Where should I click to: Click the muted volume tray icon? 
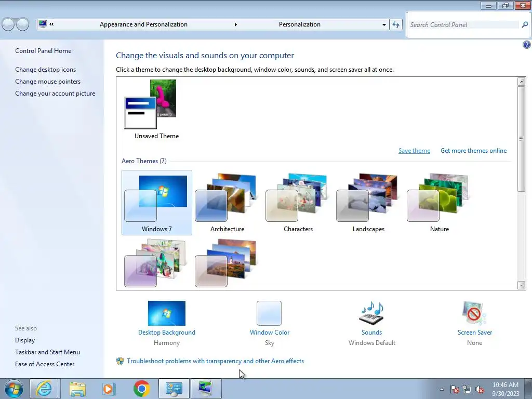(480, 390)
